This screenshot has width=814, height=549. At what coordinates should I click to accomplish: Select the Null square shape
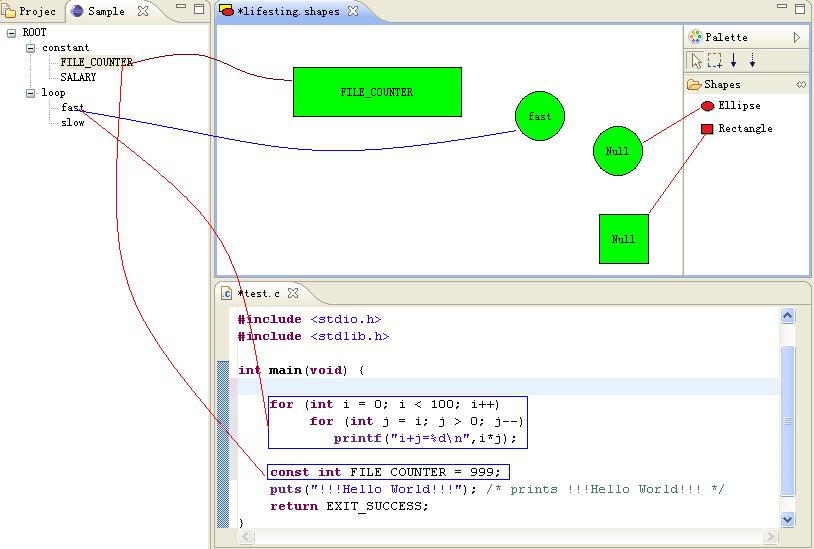pyautogui.click(x=623, y=239)
